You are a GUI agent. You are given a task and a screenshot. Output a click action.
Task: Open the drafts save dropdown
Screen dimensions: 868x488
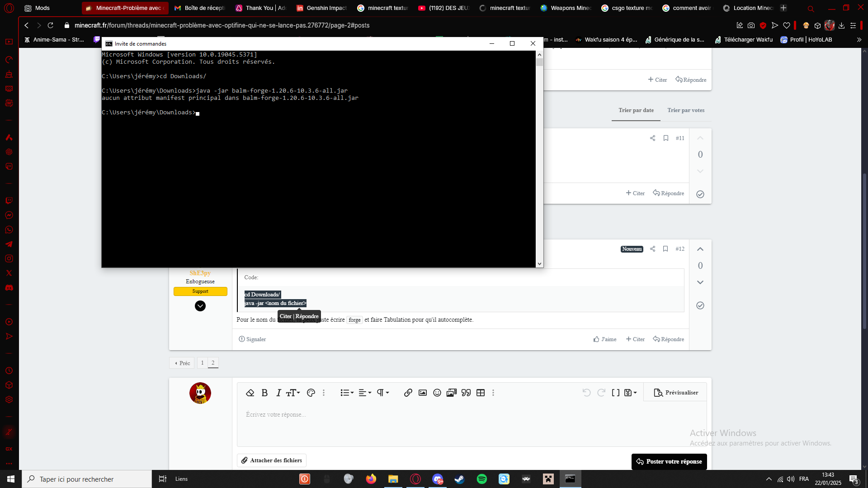click(x=630, y=393)
